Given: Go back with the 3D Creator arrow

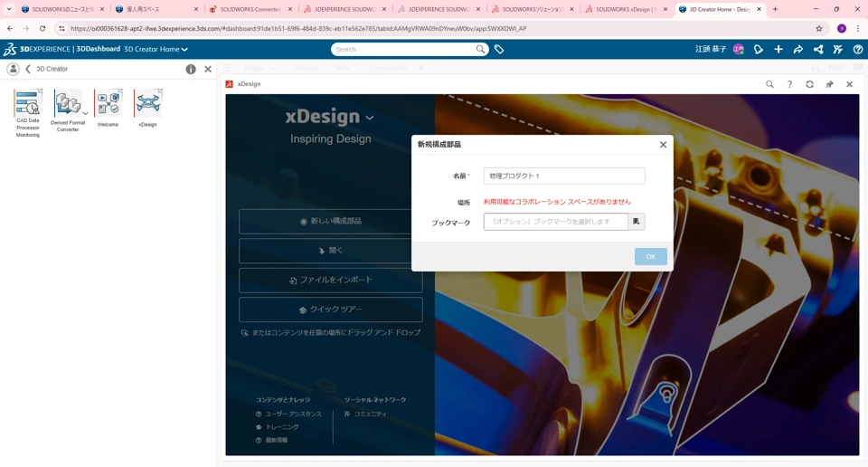Looking at the screenshot, I should tap(28, 69).
